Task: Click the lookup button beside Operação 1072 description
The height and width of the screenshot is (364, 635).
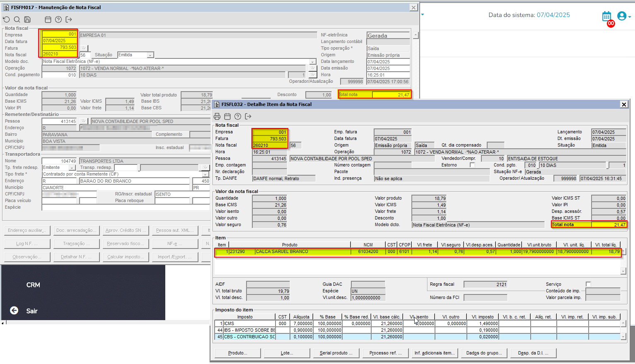Action: point(313,68)
